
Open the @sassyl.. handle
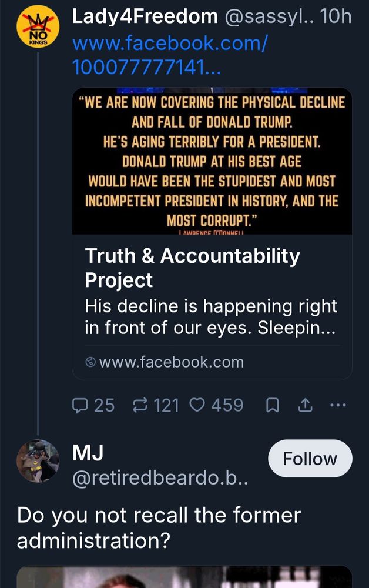pos(269,17)
